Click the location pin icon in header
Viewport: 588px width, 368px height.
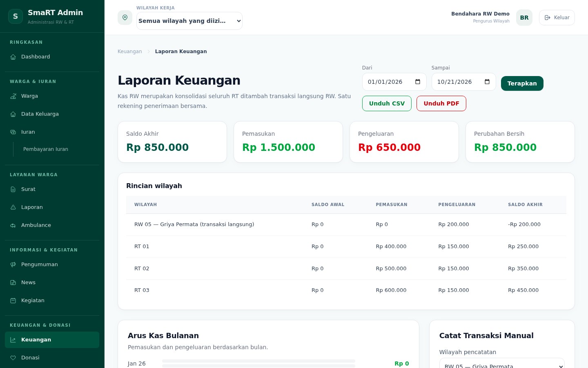point(125,18)
